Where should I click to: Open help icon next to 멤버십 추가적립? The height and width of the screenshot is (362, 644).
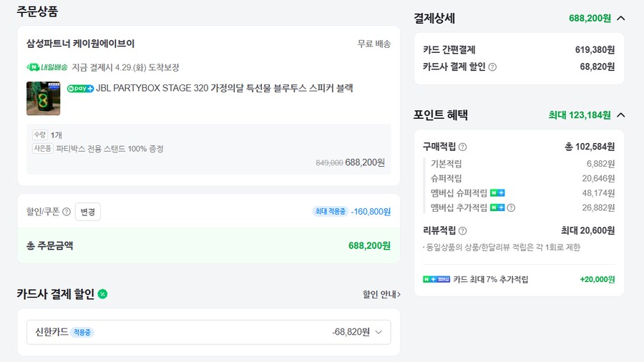(x=511, y=207)
